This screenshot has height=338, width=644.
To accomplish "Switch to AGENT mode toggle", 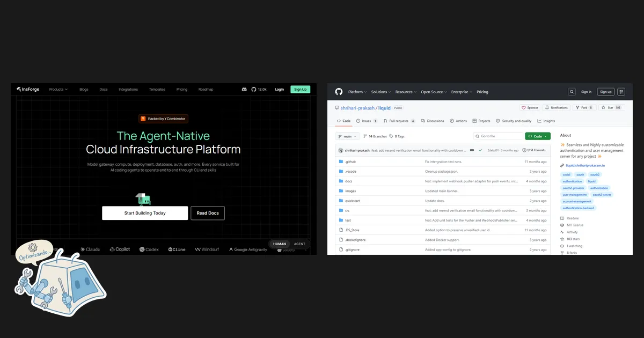I will [299, 244].
